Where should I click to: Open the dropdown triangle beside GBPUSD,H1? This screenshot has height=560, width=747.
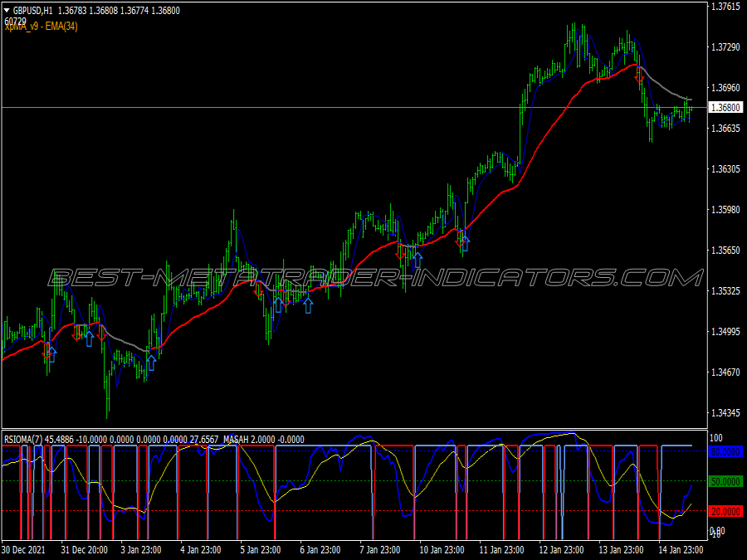[x=7, y=11]
